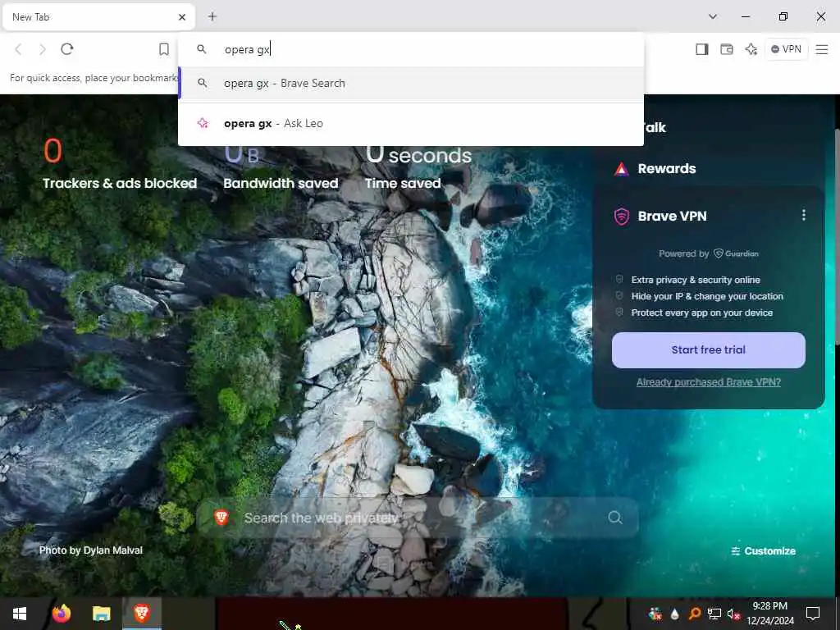Close the New Tab tab
Image resolution: width=840 pixels, height=630 pixels.
point(182,17)
